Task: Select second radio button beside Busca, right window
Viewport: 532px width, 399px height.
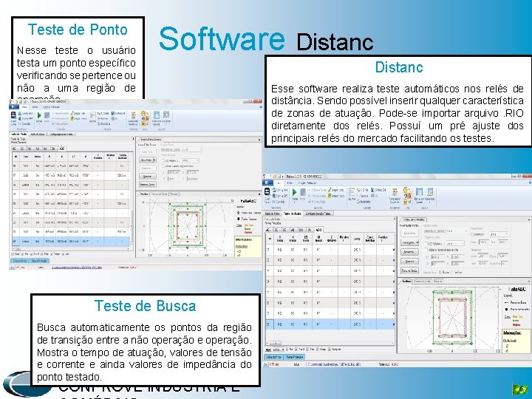Action: pyautogui.click(x=451, y=272)
